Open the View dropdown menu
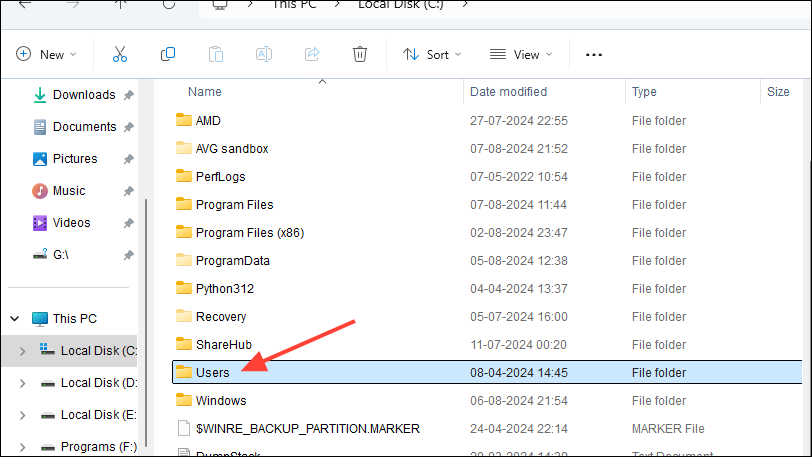Screen dimensions: 812x457 point(521,54)
